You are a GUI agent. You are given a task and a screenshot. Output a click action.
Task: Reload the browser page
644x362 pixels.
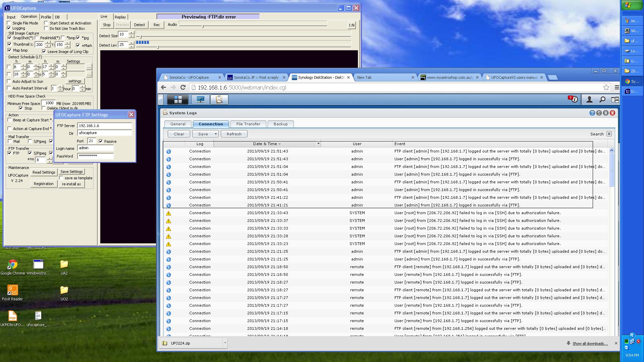pos(183,87)
